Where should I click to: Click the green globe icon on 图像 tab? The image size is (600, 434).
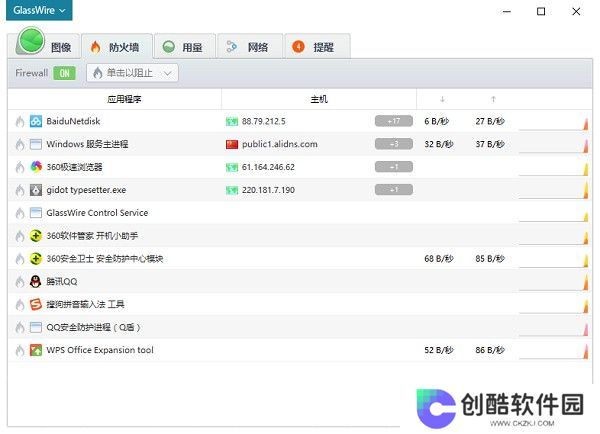point(31,41)
